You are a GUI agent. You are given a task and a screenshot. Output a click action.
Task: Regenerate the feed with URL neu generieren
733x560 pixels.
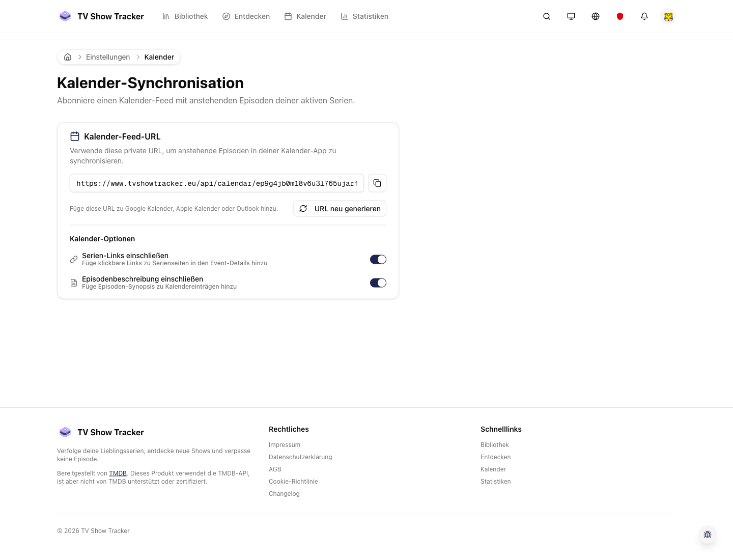(340, 209)
